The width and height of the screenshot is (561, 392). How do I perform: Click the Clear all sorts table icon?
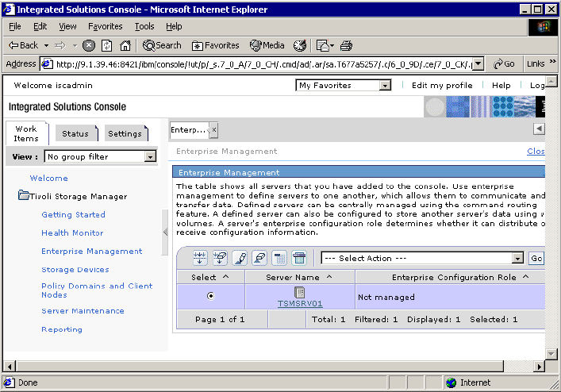coord(259,258)
